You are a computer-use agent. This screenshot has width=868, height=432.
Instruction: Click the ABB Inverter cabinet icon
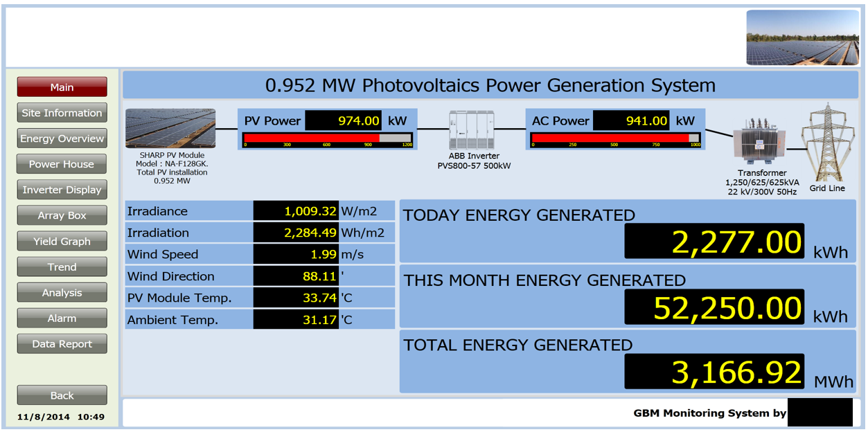[474, 129]
